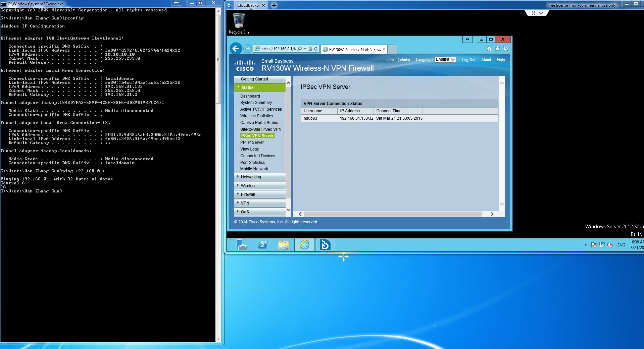
Task: Click the sidebar scroll-down arrow
Action: click(x=288, y=210)
